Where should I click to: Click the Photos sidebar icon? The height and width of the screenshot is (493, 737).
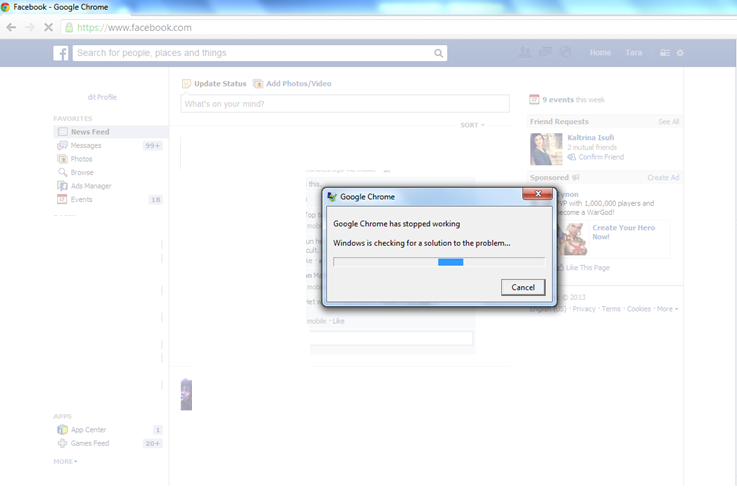62,159
